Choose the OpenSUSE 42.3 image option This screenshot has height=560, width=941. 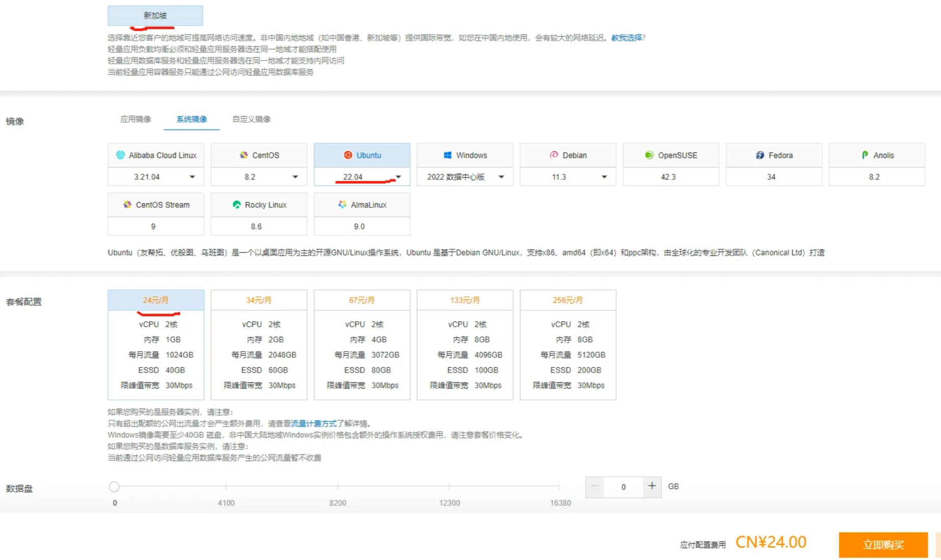coord(671,164)
